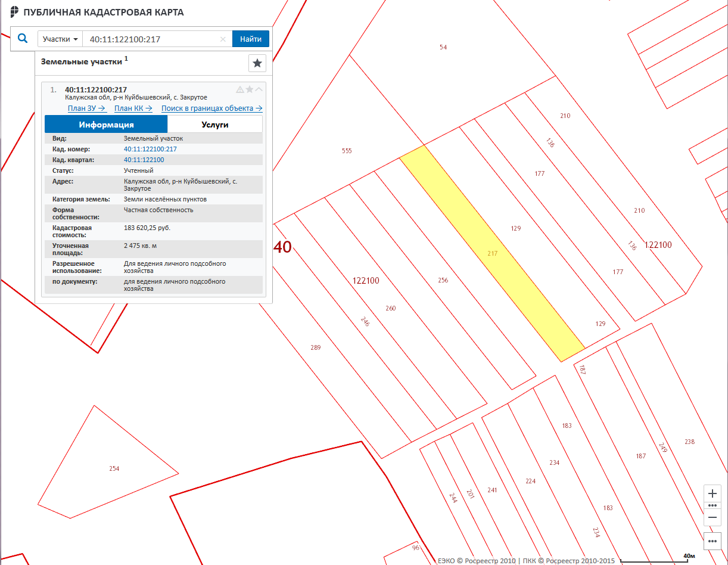Open the favorites star button in results header
The height and width of the screenshot is (565, 728).
pos(257,63)
